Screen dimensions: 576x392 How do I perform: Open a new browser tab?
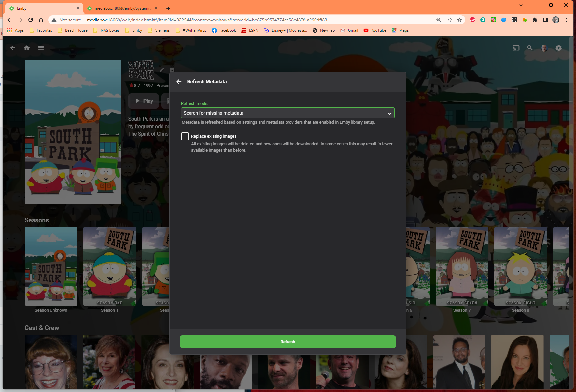(x=168, y=8)
